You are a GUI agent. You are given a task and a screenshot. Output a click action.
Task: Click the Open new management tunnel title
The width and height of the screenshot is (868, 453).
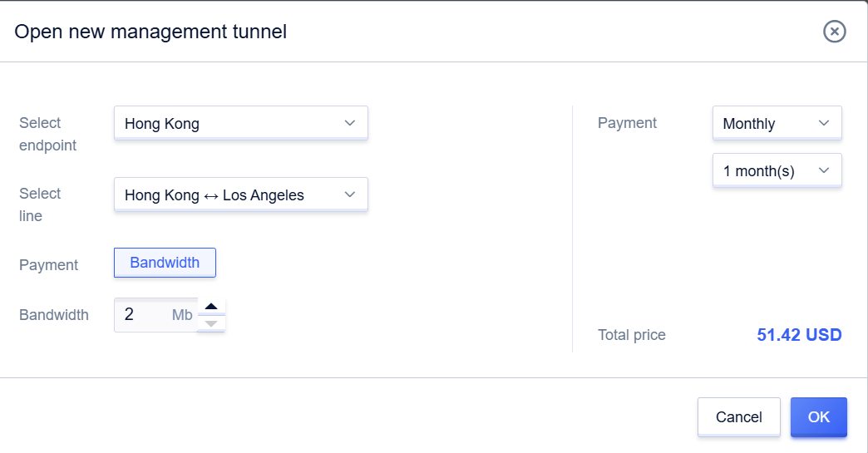[x=150, y=32]
